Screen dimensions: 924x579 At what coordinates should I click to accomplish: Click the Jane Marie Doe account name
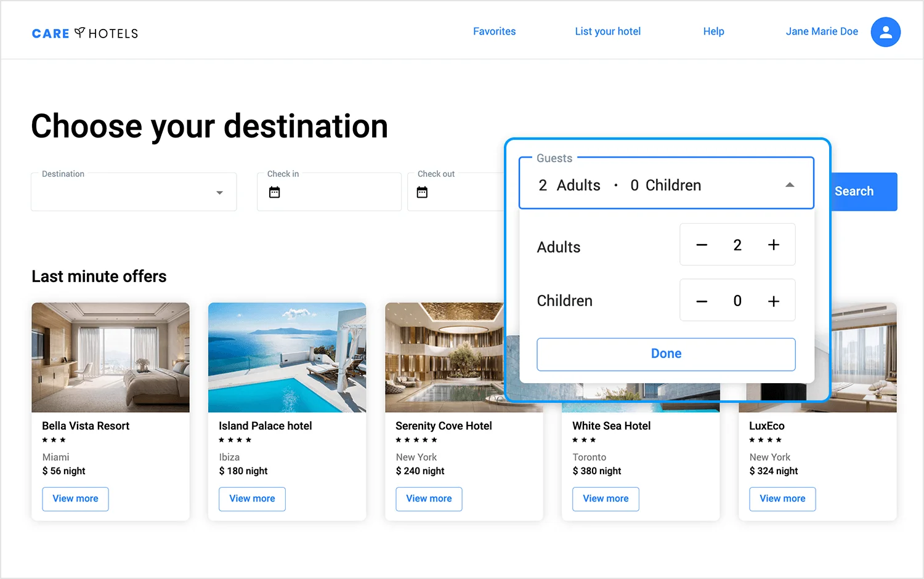pos(821,31)
